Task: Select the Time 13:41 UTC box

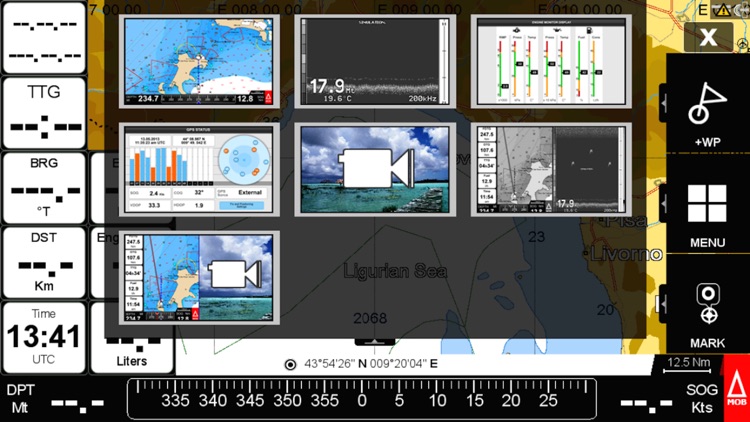Action: tap(44, 338)
